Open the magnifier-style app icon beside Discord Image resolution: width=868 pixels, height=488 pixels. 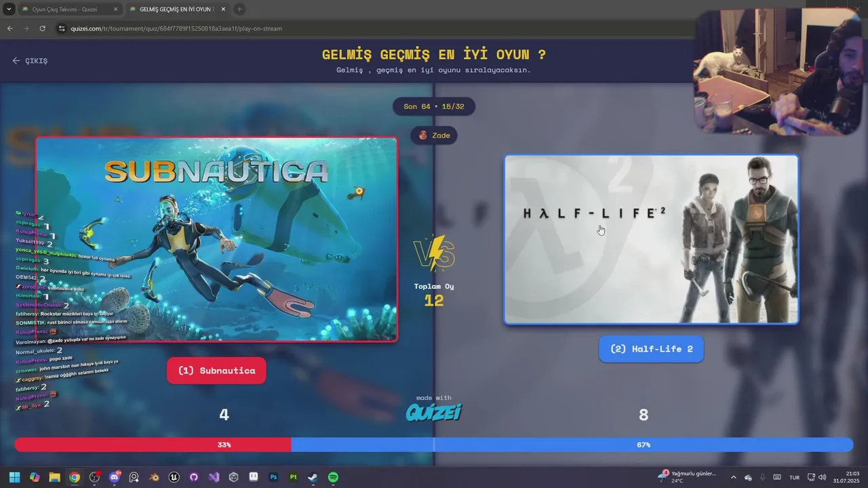(134, 477)
